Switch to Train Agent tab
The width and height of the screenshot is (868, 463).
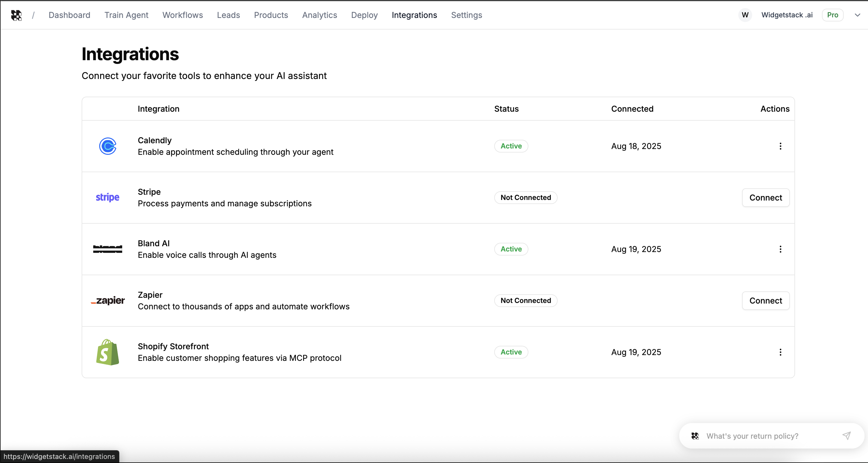(126, 15)
